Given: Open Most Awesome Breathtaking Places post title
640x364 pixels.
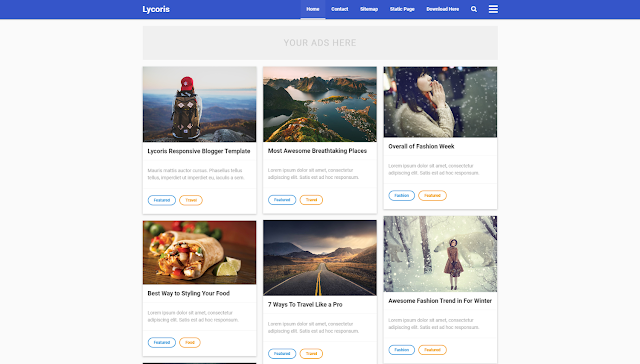Looking at the screenshot, I should (317, 151).
